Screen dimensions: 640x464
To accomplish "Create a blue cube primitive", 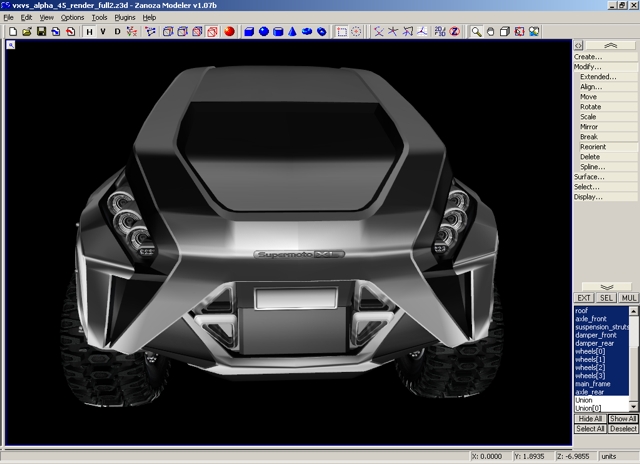I will pos(249,32).
